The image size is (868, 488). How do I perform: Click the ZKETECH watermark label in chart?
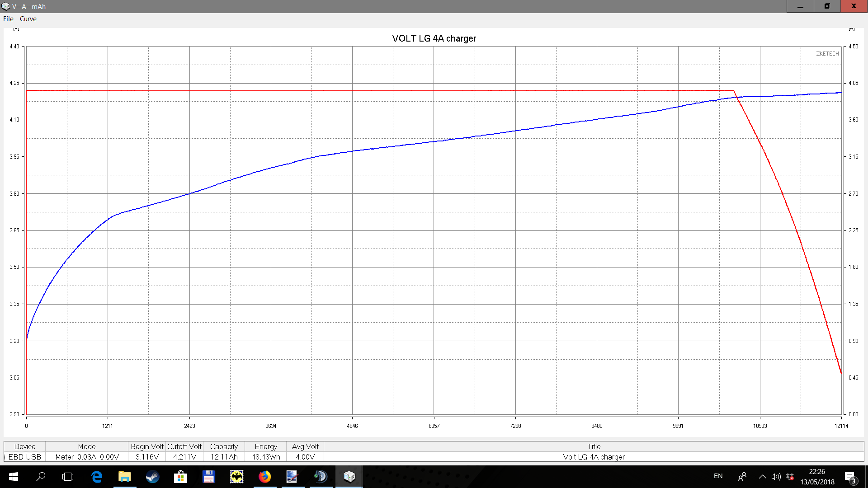pyautogui.click(x=827, y=54)
